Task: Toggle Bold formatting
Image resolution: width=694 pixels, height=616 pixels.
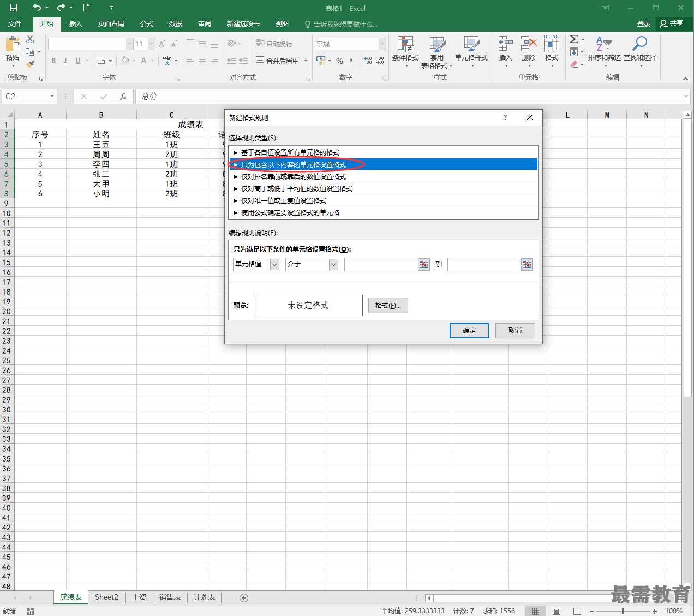Action: point(53,61)
